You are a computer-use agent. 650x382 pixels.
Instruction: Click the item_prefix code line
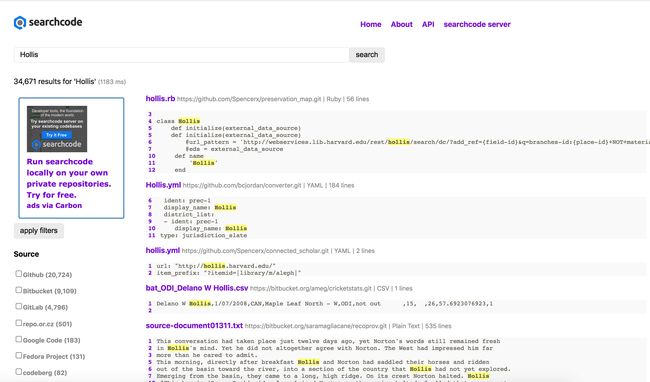click(x=229, y=273)
